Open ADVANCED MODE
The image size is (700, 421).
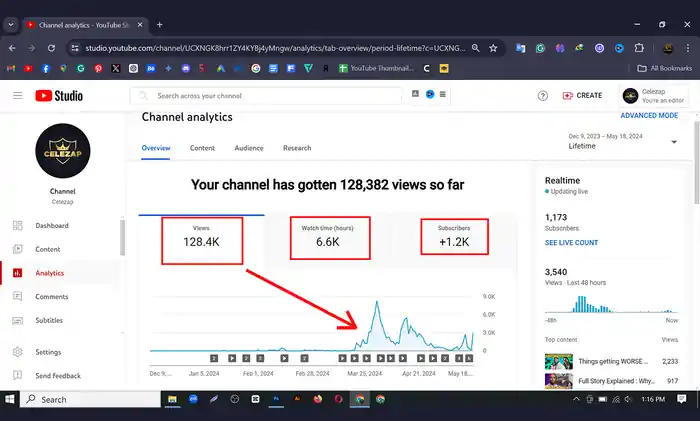(649, 115)
